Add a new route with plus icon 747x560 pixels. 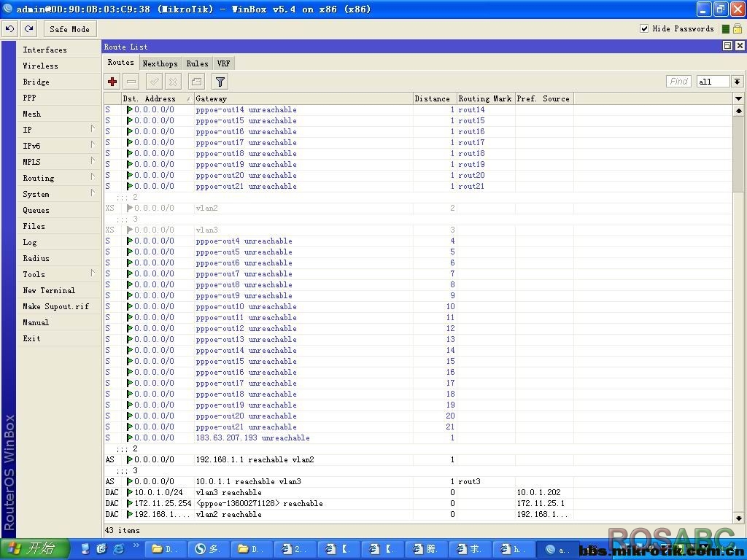112,82
